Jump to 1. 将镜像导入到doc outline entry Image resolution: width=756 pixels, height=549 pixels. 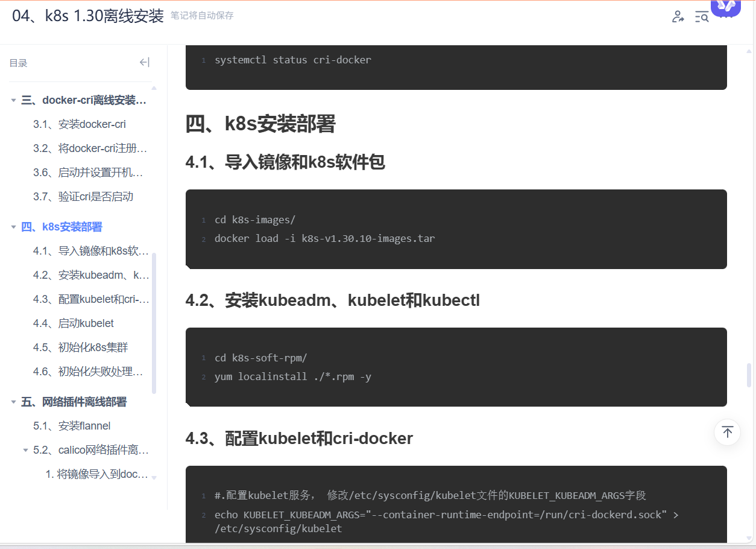97,474
